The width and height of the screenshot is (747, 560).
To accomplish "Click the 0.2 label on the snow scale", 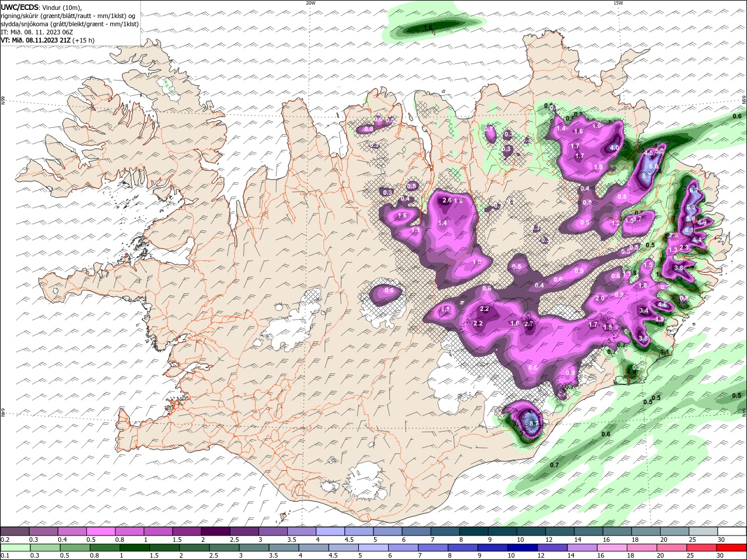I will click(x=5, y=540).
